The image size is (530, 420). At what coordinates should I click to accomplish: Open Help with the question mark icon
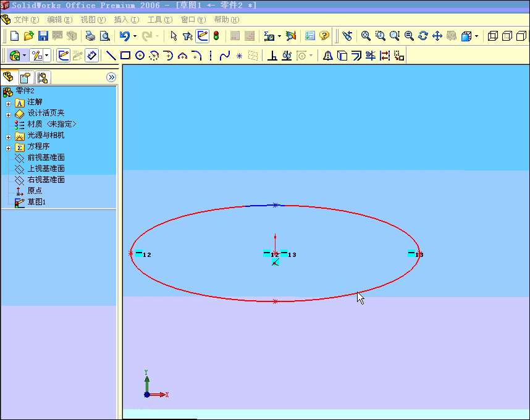tap(324, 36)
